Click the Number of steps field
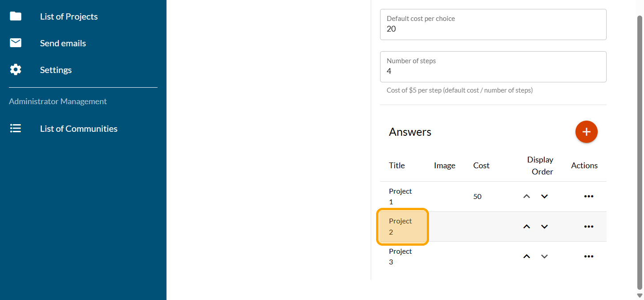The image size is (644, 300). point(493,71)
